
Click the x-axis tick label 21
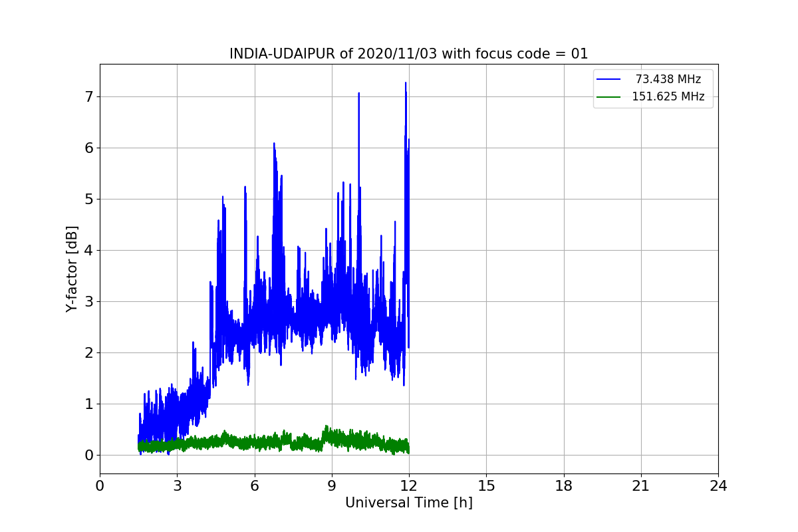click(641, 486)
